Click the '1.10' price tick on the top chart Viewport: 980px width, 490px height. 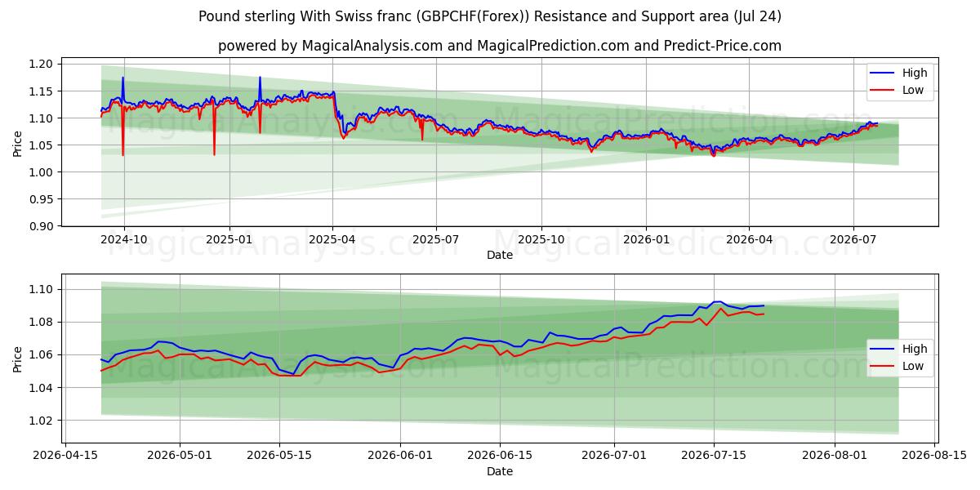[x=42, y=118]
